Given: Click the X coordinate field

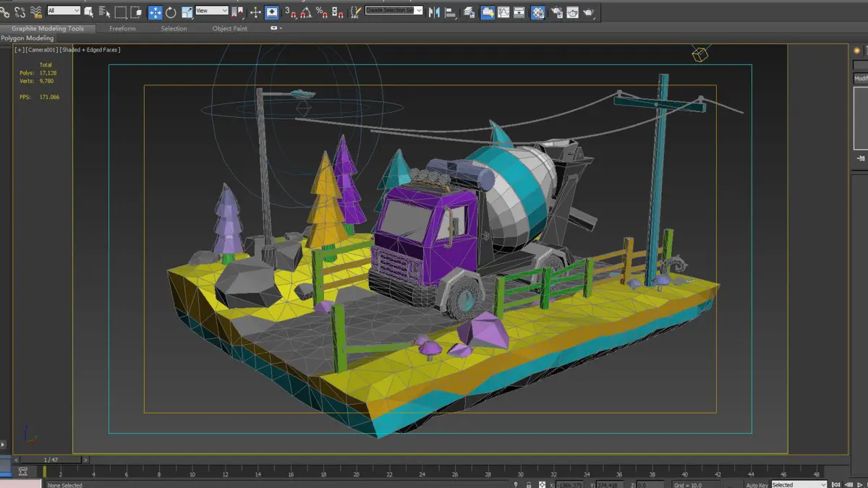Looking at the screenshot, I should [569, 485].
